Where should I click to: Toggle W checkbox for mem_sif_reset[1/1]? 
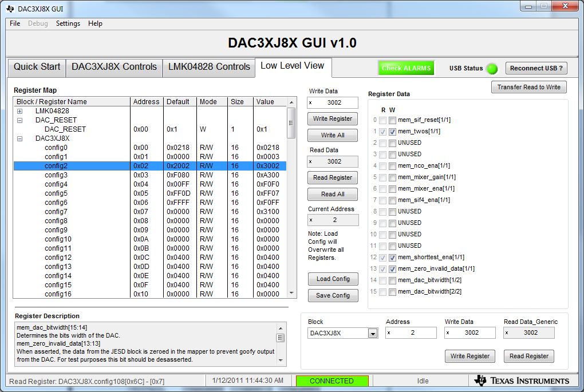(392, 120)
